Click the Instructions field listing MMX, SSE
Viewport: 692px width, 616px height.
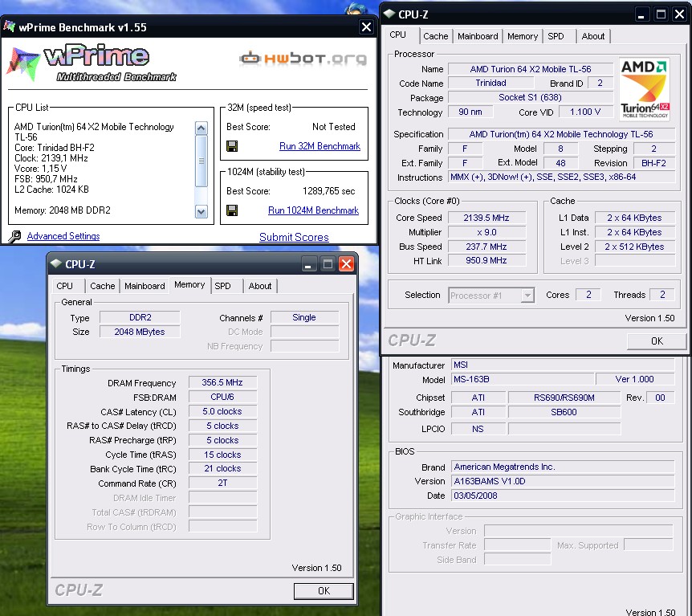[x=561, y=177]
